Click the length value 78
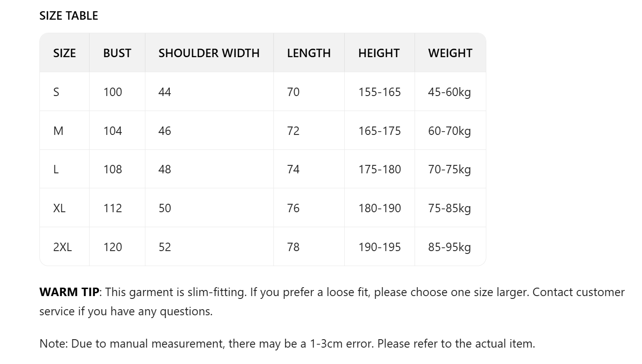Screen dimensions: 642x364 [293, 247]
